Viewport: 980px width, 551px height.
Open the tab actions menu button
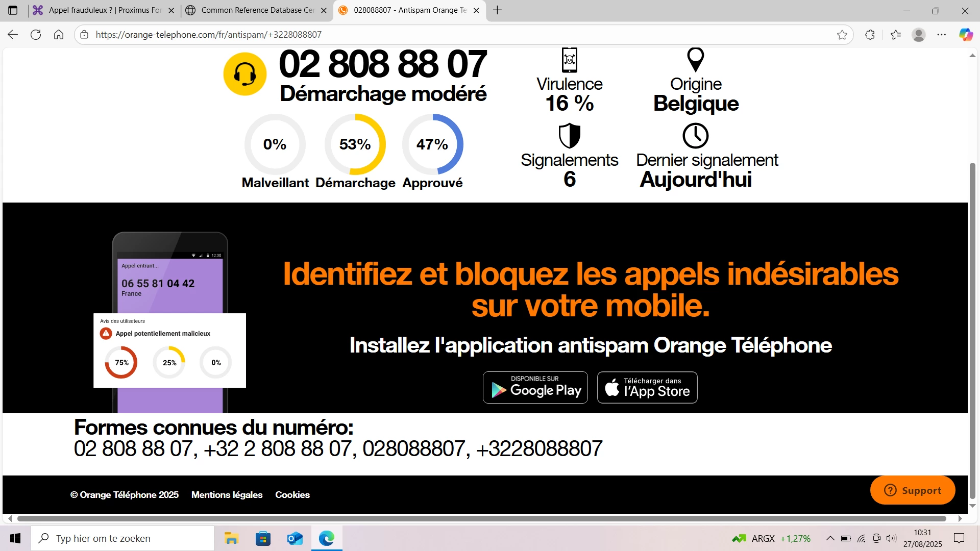click(13, 10)
